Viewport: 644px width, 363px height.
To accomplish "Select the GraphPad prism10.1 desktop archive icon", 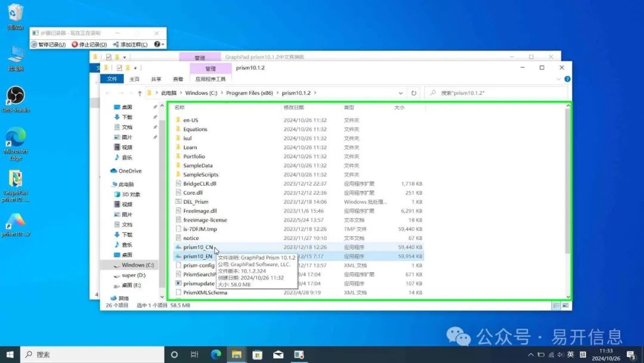I will click(x=16, y=186).
